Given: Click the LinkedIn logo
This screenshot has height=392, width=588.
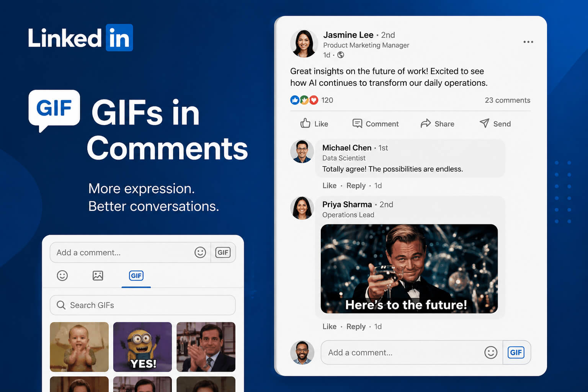Looking at the screenshot, I should pyautogui.click(x=80, y=38).
